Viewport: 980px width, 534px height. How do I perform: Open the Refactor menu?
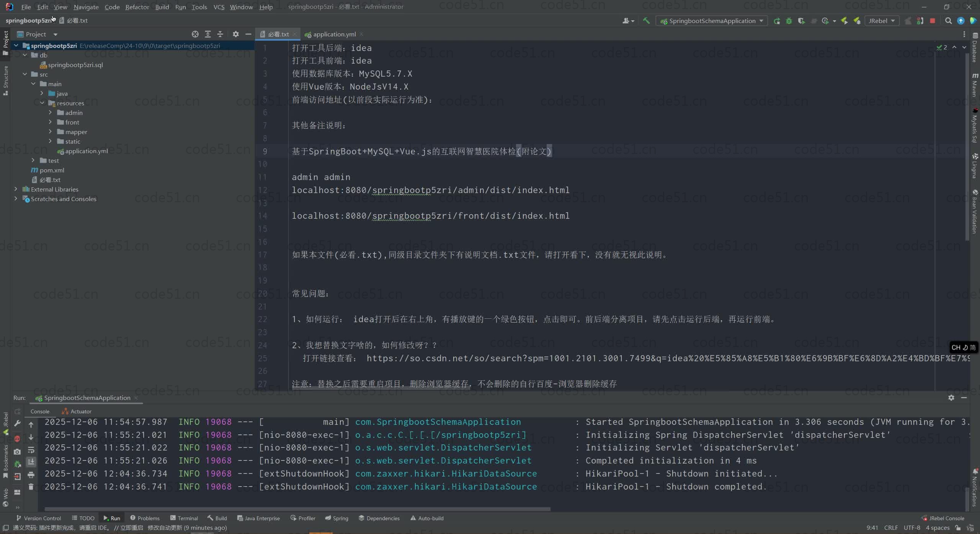pos(137,7)
